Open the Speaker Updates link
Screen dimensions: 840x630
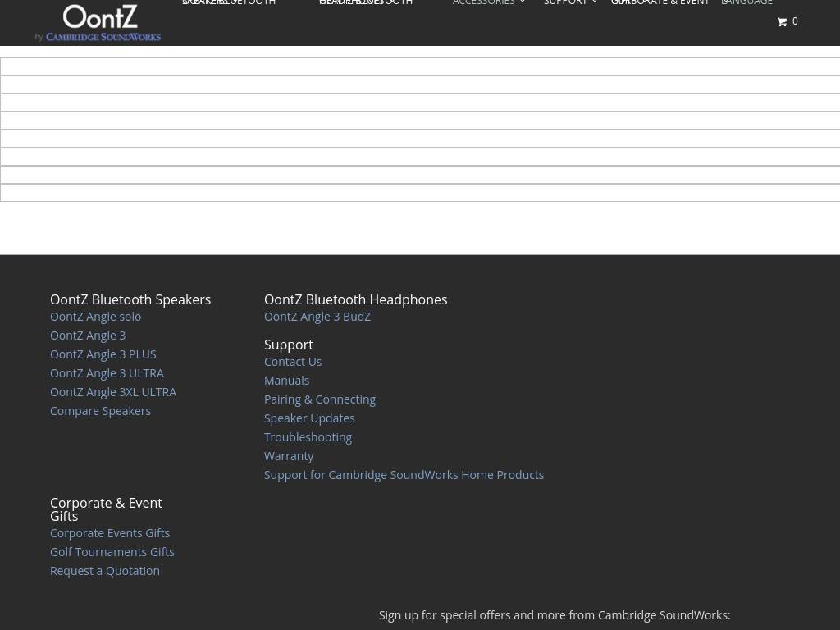click(x=309, y=418)
